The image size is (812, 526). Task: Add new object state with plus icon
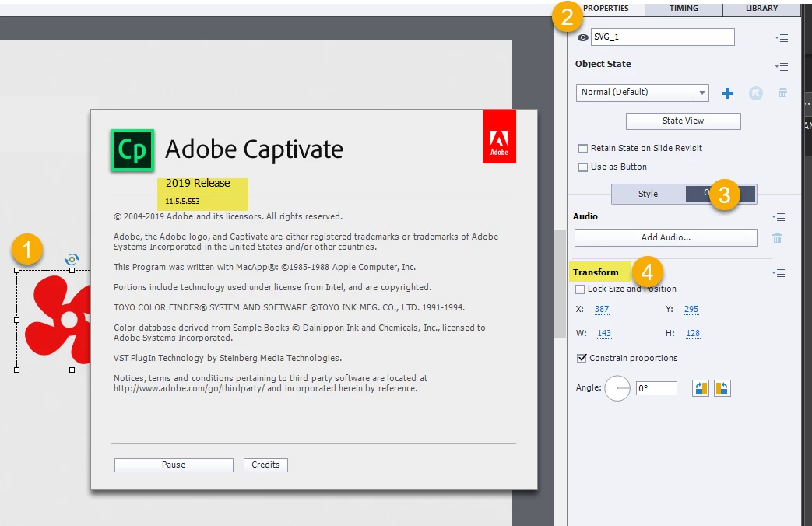coord(728,93)
